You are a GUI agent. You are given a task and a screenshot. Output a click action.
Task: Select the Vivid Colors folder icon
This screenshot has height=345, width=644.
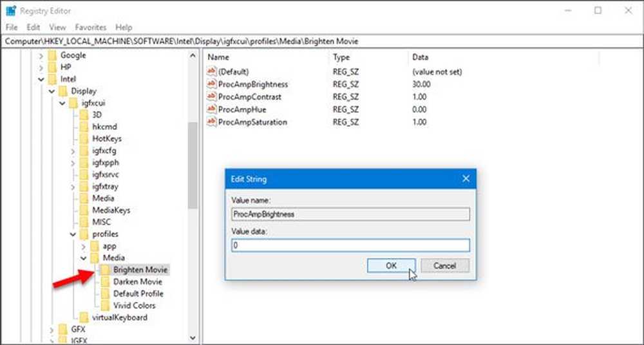tap(106, 305)
